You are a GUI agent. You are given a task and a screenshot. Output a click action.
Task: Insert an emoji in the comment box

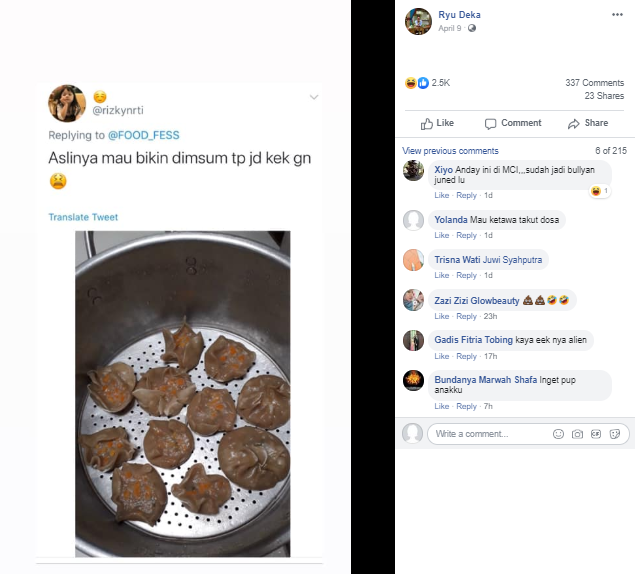[558, 434]
